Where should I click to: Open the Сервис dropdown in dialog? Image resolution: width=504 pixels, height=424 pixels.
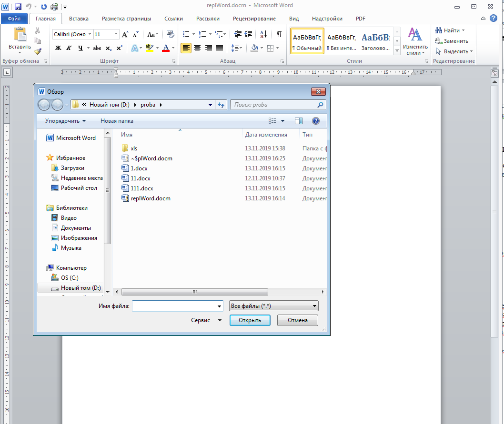point(206,320)
